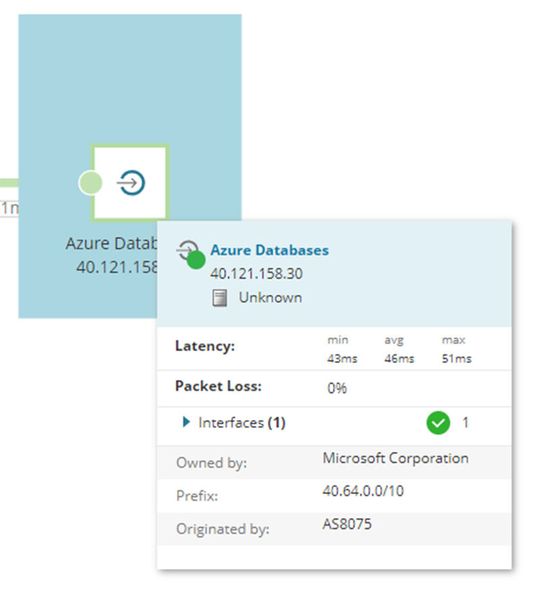Click the light green connector circle on the node
Image resolution: width=540 pixels, height=600 pixels.
[90, 183]
